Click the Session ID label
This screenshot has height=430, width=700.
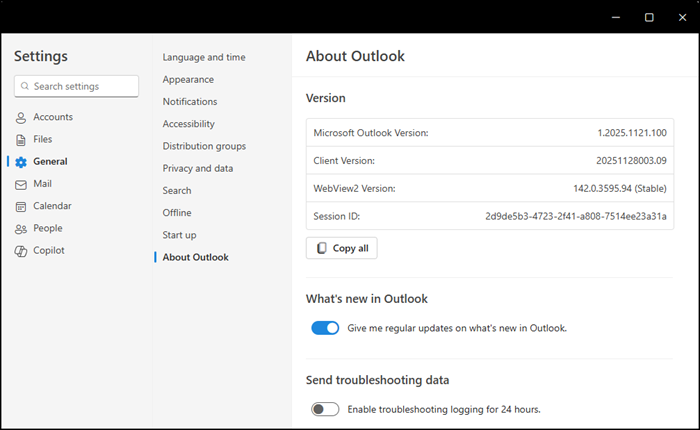click(336, 216)
